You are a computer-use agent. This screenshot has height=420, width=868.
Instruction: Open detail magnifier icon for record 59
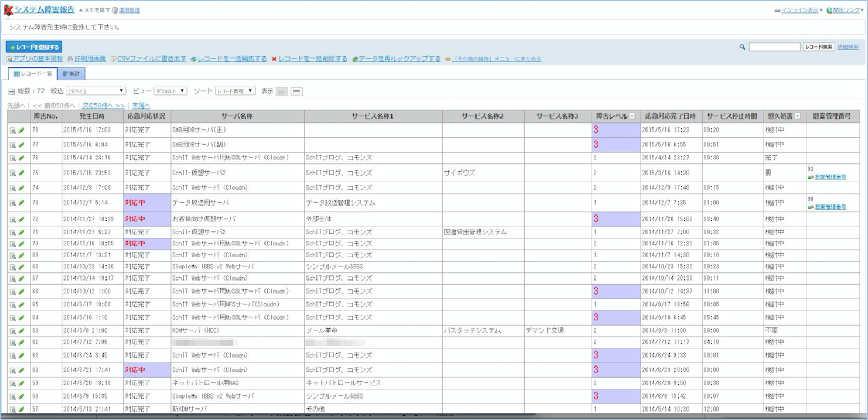pyautogui.click(x=13, y=383)
